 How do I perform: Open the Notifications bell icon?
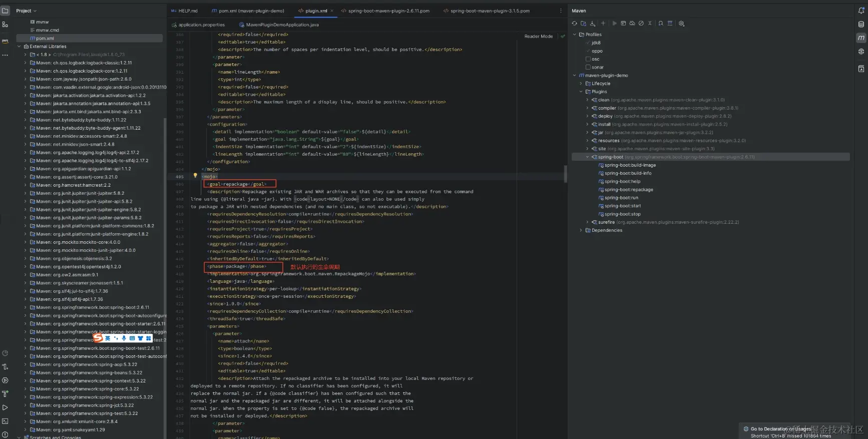(861, 11)
